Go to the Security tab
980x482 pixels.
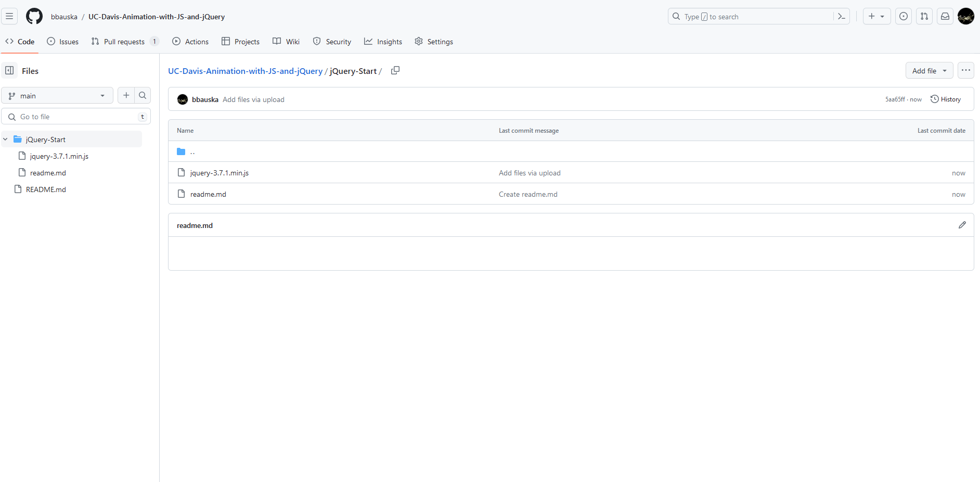(x=332, y=42)
